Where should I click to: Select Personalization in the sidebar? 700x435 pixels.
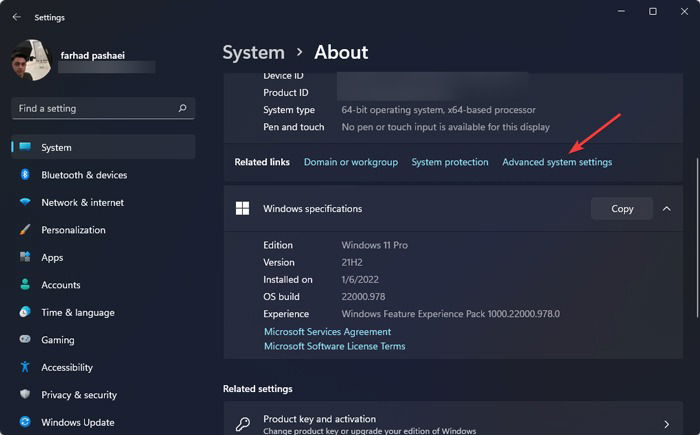[x=103, y=230]
